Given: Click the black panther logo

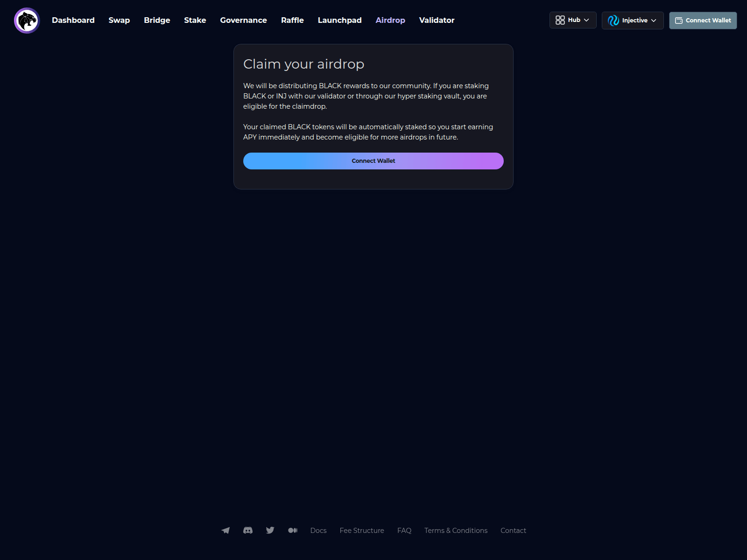Looking at the screenshot, I should coord(27,21).
